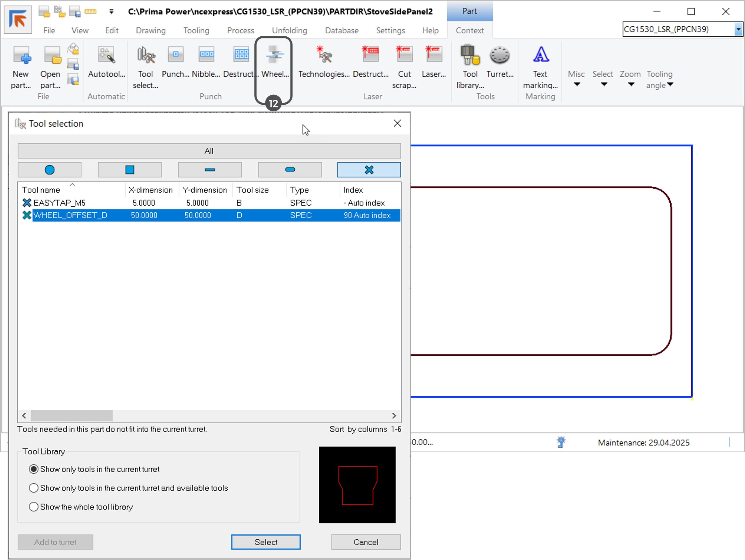
Task: Open the Unfolding tab
Action: [290, 30]
